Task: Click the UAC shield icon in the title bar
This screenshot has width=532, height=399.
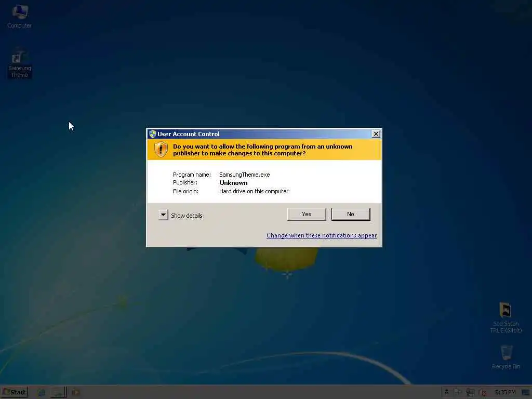Action: (152, 134)
